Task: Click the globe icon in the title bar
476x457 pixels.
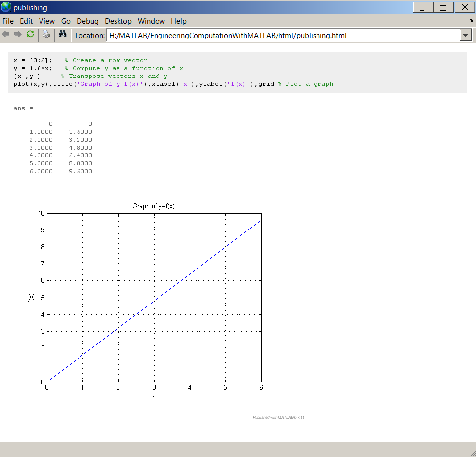Action: (6, 7)
